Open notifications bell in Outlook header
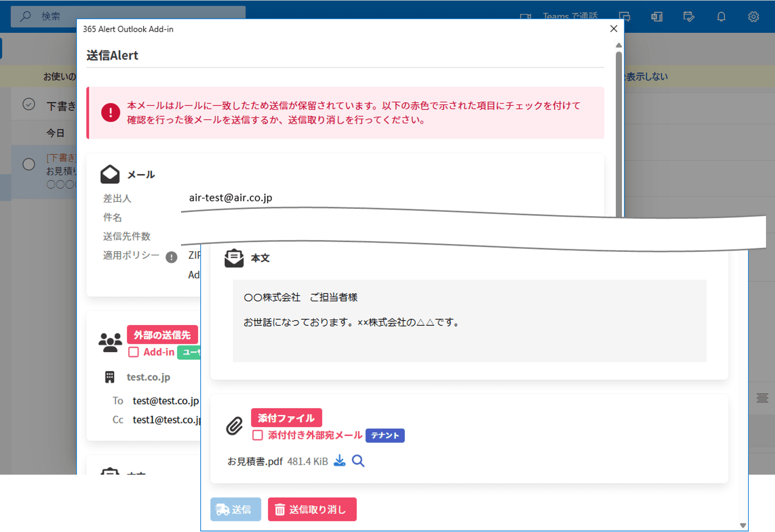The height and width of the screenshot is (532, 775). (x=721, y=16)
